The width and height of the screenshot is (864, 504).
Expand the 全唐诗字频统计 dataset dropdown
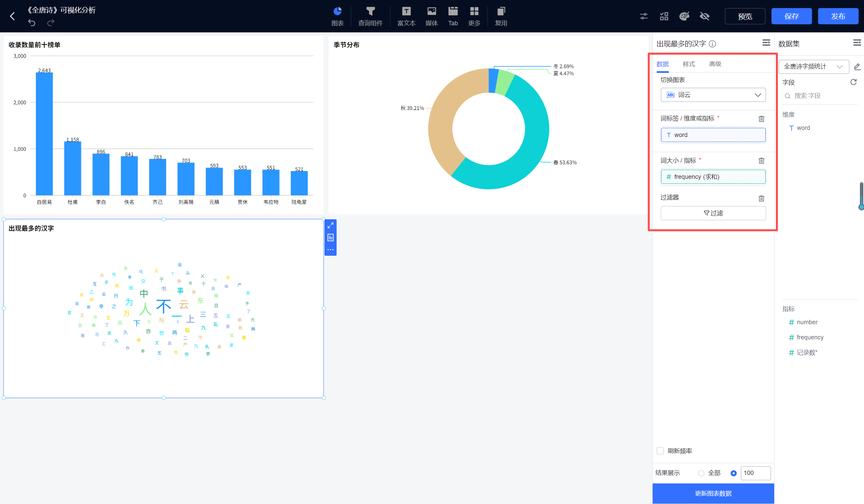(x=813, y=66)
